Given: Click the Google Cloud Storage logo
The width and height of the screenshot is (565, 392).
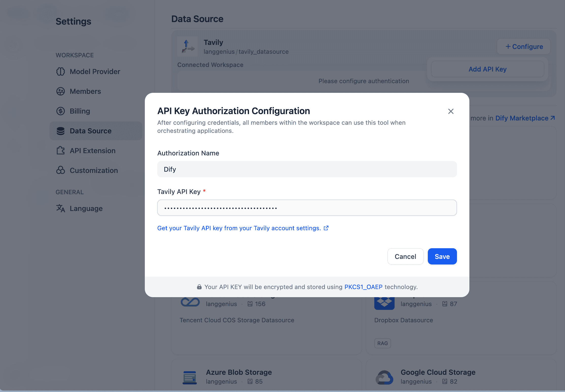Looking at the screenshot, I should tap(384, 377).
